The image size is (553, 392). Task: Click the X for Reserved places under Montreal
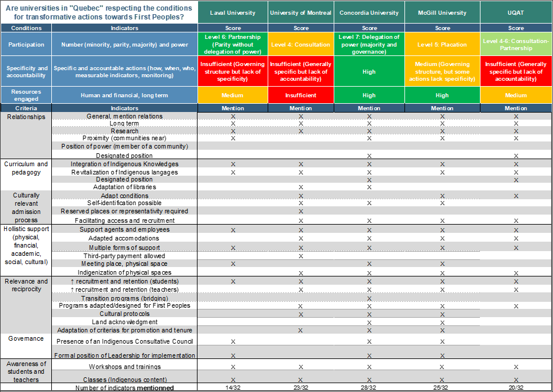[x=301, y=211]
